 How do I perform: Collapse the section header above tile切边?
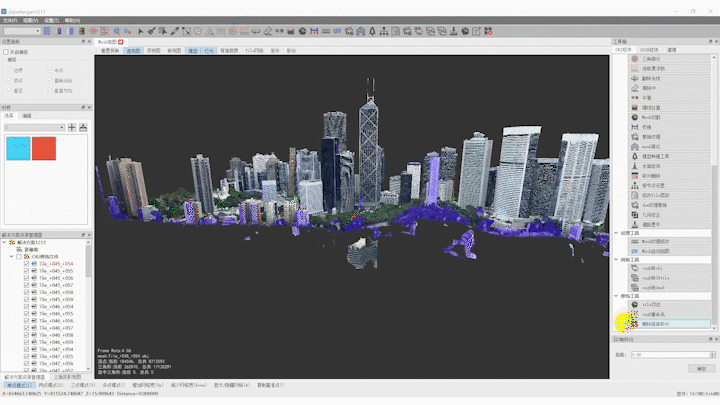[616, 296]
